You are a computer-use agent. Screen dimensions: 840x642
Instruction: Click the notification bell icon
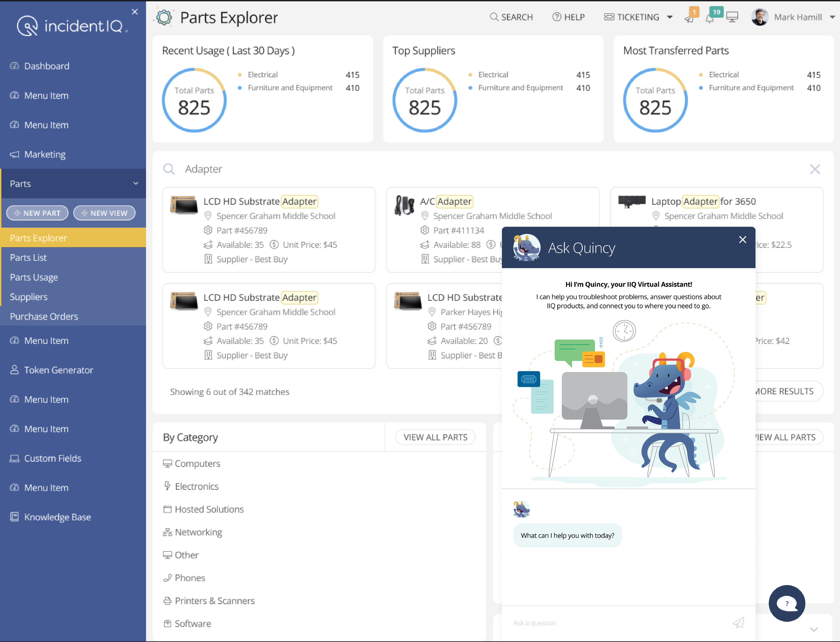[710, 18]
